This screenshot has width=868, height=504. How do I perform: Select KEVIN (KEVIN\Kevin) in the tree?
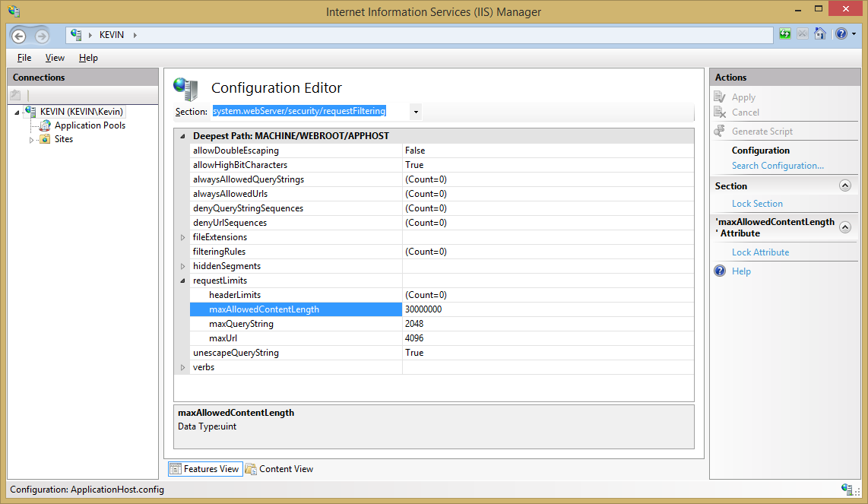click(x=81, y=112)
